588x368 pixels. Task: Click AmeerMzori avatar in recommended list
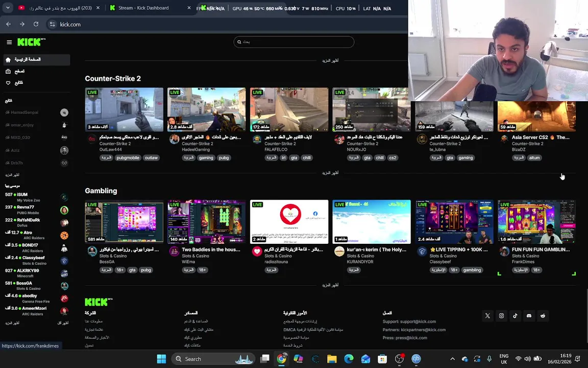point(64,311)
